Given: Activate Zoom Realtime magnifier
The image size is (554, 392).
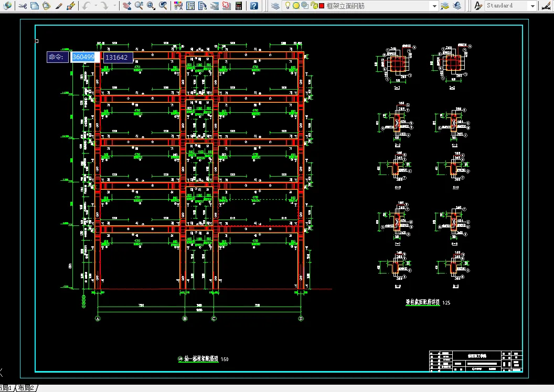Looking at the screenshot, I should point(139,6).
